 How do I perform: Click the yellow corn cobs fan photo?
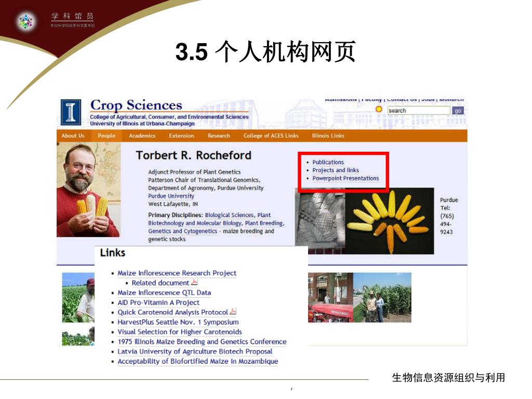click(x=390, y=221)
